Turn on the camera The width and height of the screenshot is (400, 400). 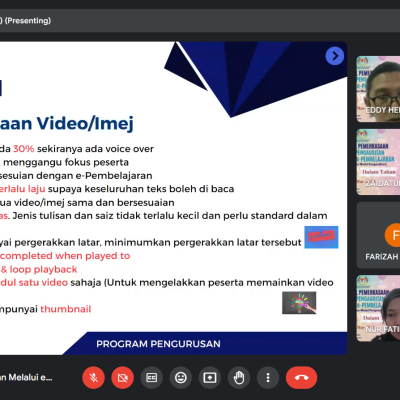(x=123, y=378)
